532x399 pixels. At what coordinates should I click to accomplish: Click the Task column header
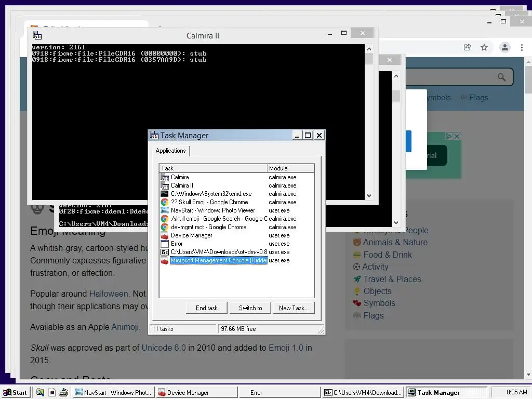point(213,168)
